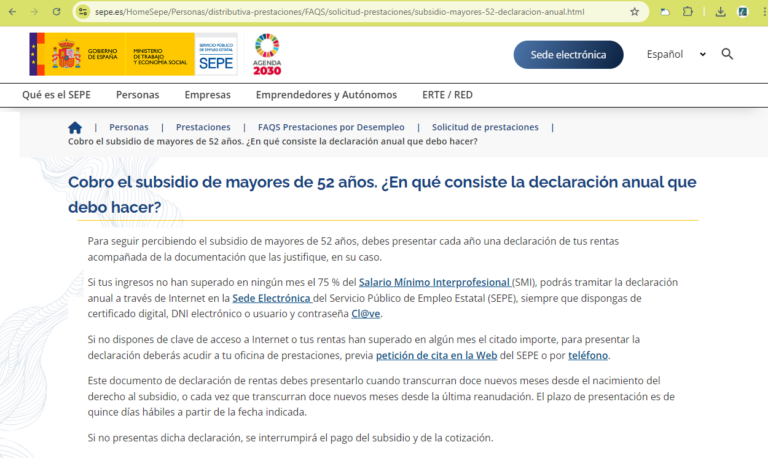
Task: Reload the page with the refresh icon
Action: (x=56, y=12)
